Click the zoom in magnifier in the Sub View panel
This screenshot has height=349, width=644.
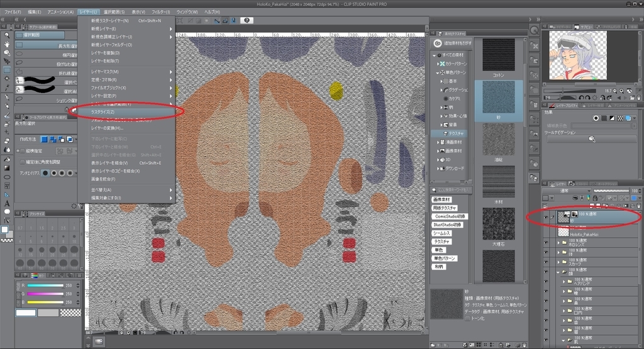tap(621, 91)
